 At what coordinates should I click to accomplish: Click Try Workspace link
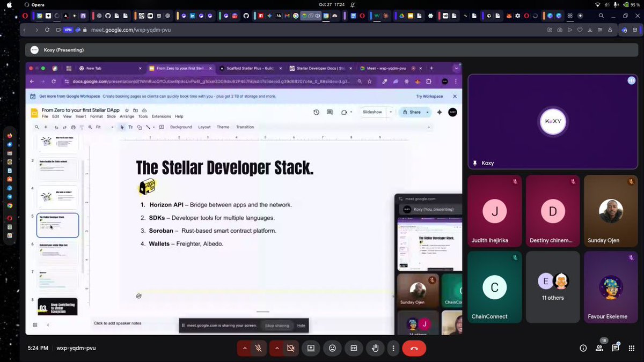[429, 96]
